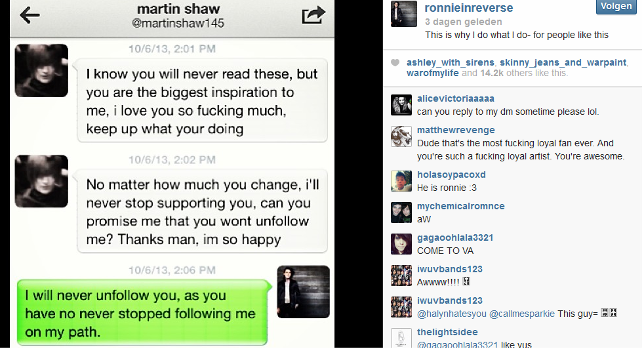Tap sender avatar beside first message
Screen dimensions: 644x349
pyautogui.click(x=41, y=71)
